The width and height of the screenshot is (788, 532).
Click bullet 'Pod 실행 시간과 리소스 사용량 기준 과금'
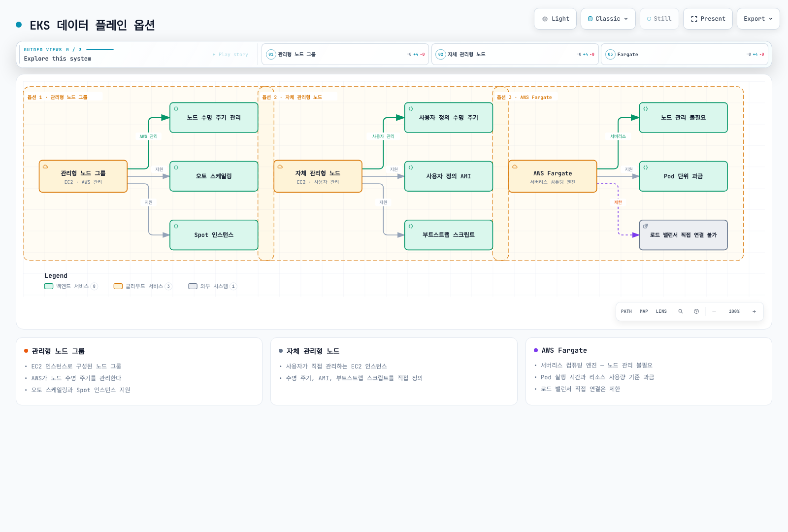(597, 377)
